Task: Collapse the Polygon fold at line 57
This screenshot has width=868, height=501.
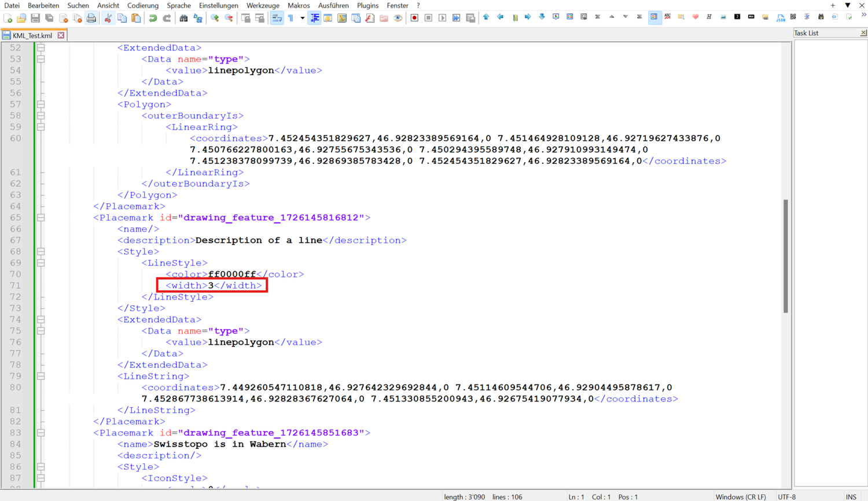Action: (x=41, y=104)
